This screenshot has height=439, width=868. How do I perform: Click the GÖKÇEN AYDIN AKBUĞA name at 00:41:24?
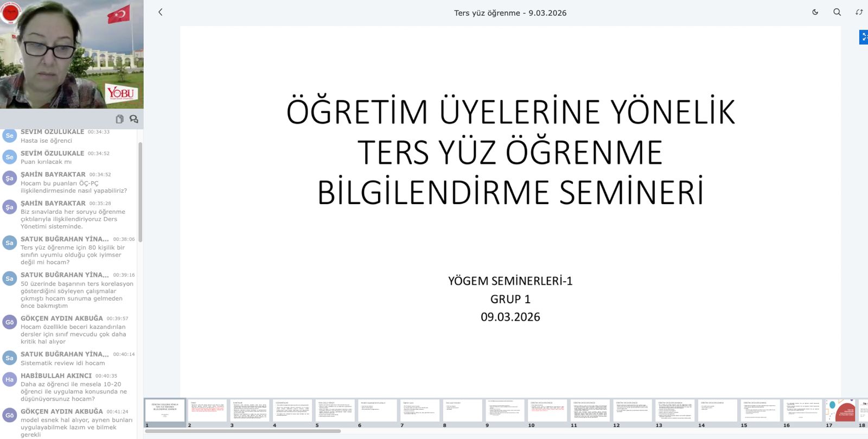pos(61,411)
